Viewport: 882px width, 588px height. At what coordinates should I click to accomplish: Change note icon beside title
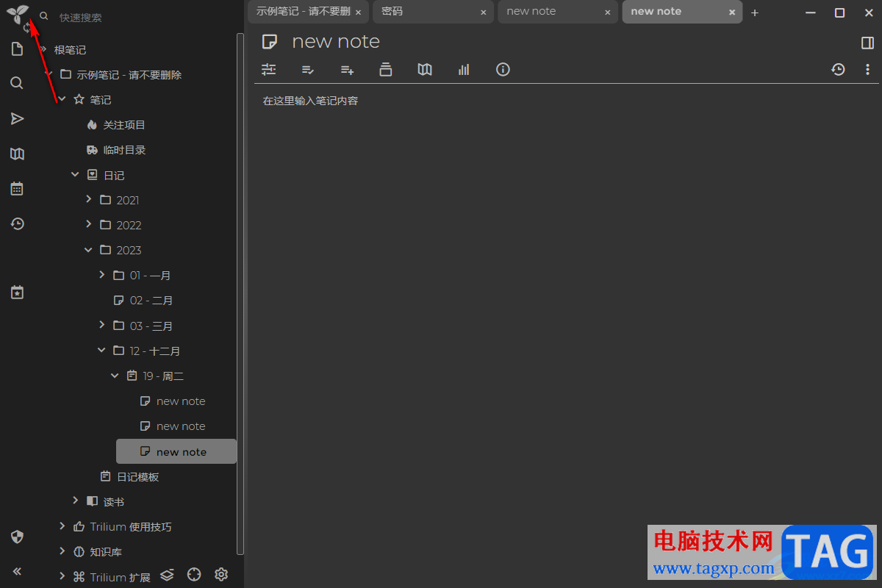coord(270,42)
